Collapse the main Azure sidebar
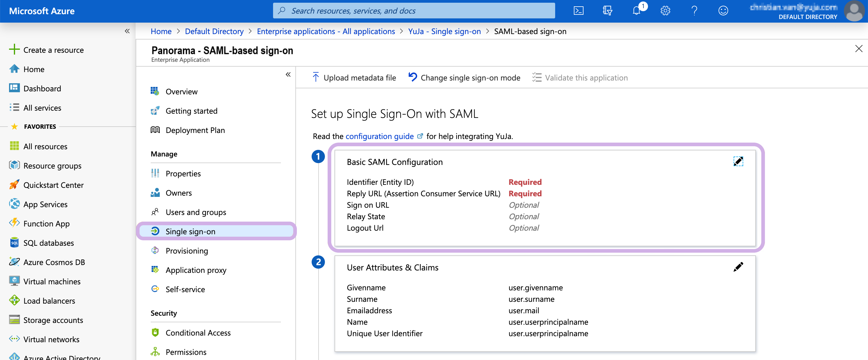Viewport: 868px width, 360px height. [127, 31]
